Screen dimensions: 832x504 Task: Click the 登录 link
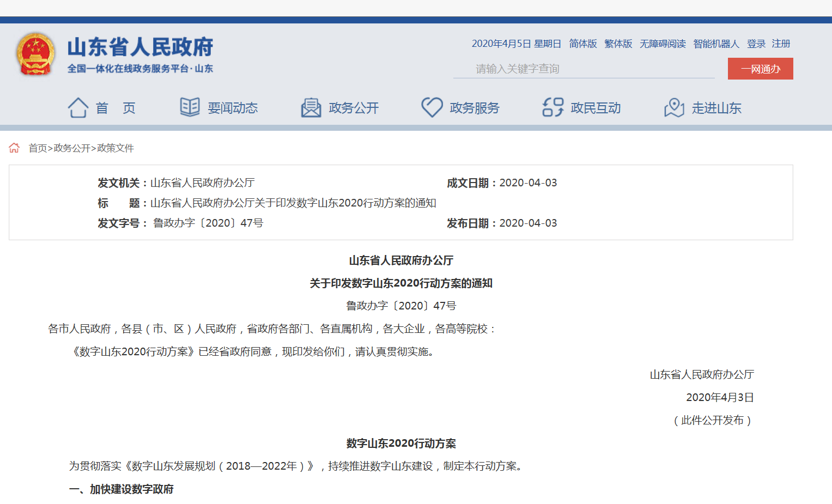click(756, 44)
